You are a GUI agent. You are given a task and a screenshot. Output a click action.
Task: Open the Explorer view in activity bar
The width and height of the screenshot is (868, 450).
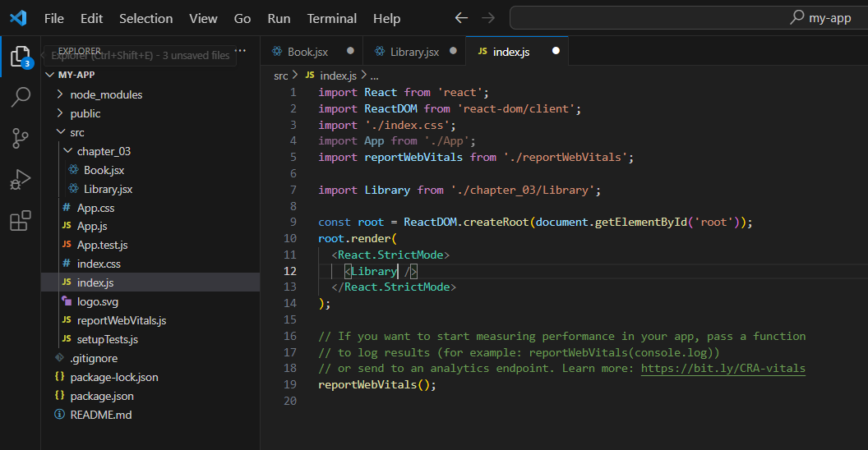pyautogui.click(x=20, y=57)
